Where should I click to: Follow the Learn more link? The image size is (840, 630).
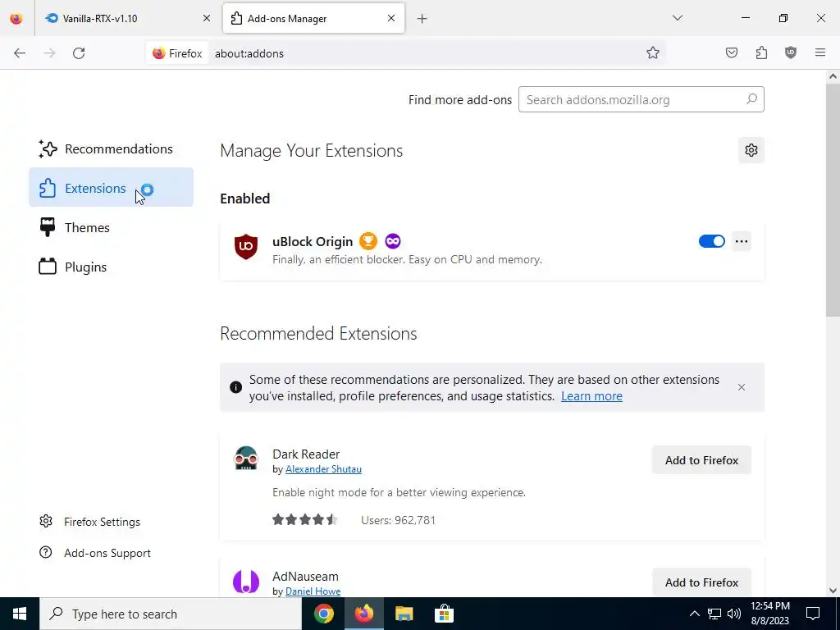pos(591,396)
